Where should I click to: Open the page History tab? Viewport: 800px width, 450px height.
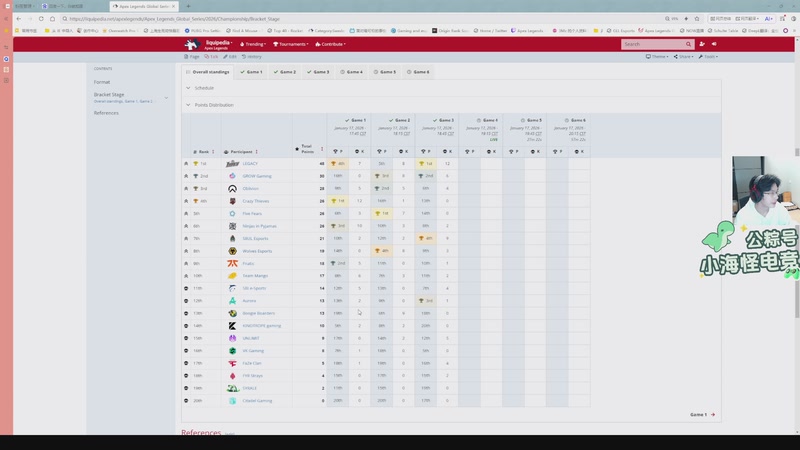click(252, 57)
